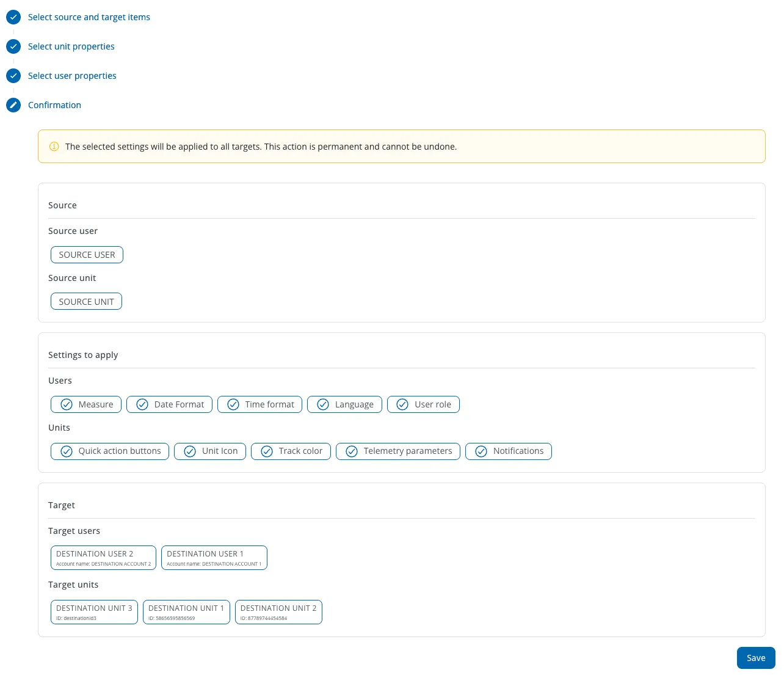Open the Select source and target items step
784x675 pixels.
[89, 17]
